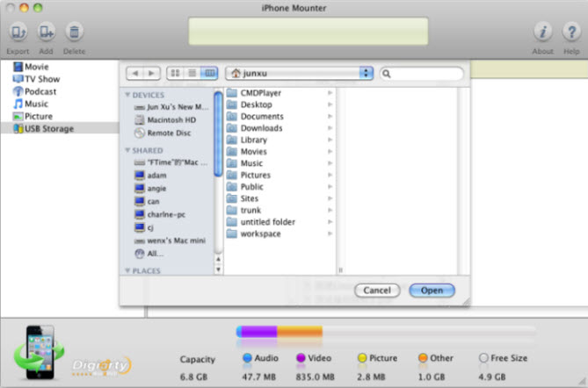Go back in file dialog
This screenshot has height=388, width=588.
135,73
